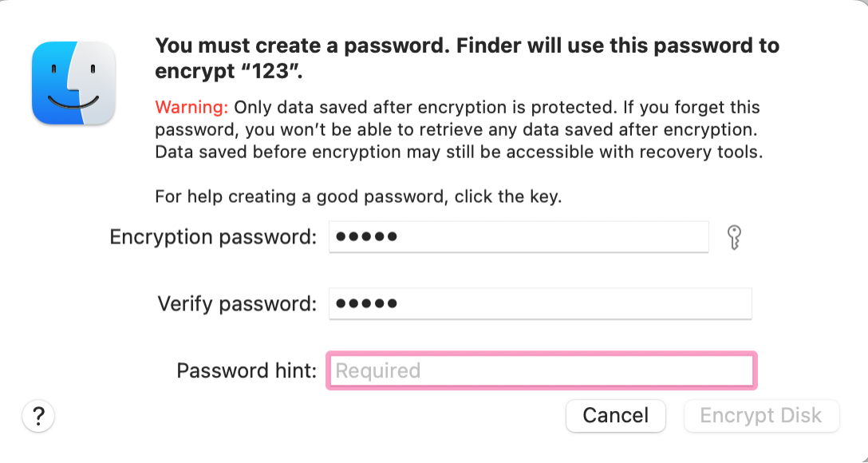
Task: Click the dots in the Verify password field
Action: point(366,304)
